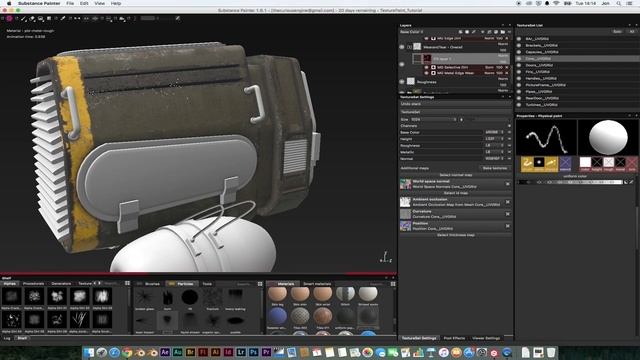Click the pink paint tool icon in the top toolbar
This screenshot has width=640, height=360.
click(9, 18)
